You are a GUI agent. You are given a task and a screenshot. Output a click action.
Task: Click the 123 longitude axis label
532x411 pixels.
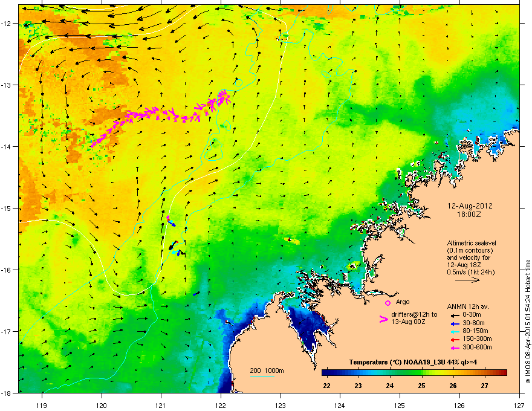(x=281, y=406)
